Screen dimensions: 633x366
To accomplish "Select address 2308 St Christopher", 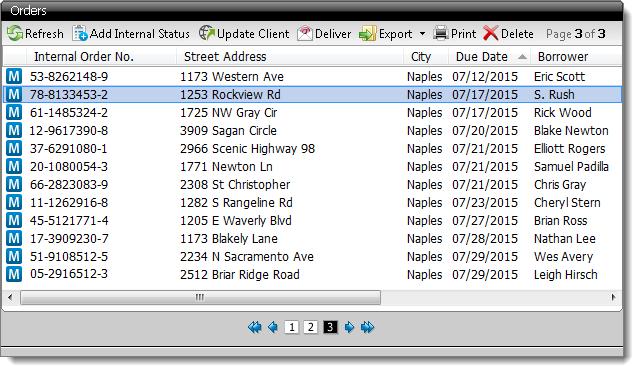I will point(235,185).
